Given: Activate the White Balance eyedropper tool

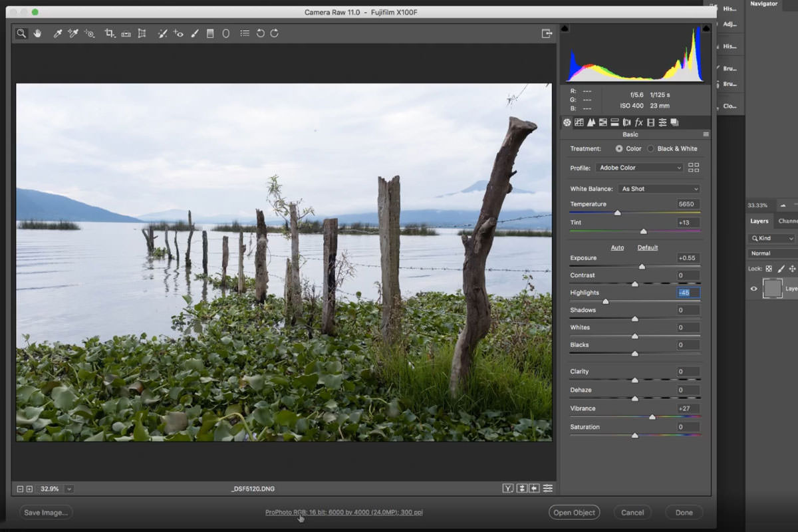Looking at the screenshot, I should pos(57,33).
